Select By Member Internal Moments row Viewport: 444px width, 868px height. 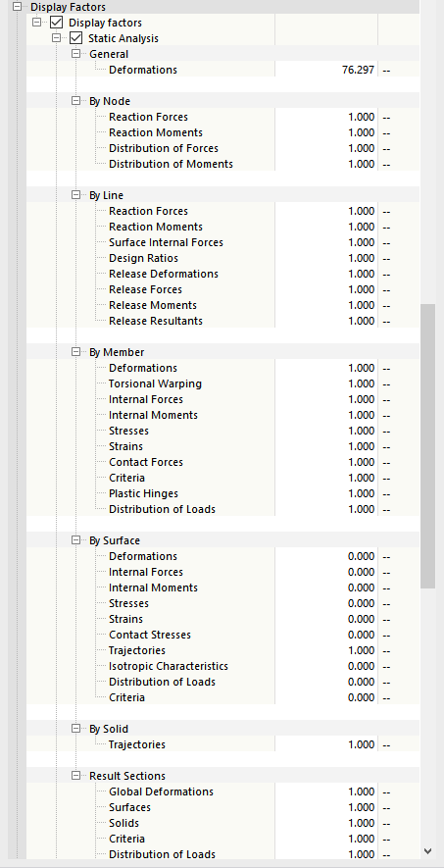pyautogui.click(x=223, y=415)
